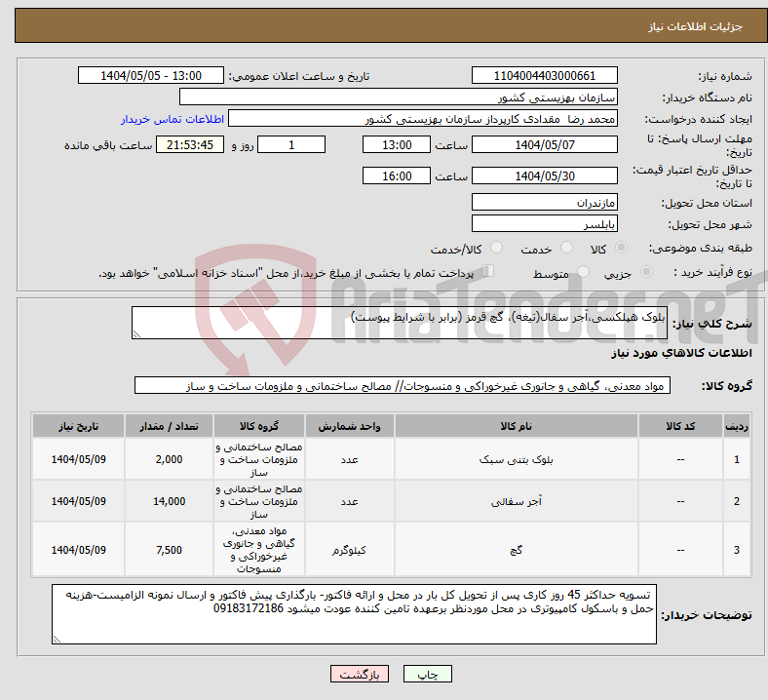Click the item name بلوک بتنی سبک

point(517,459)
